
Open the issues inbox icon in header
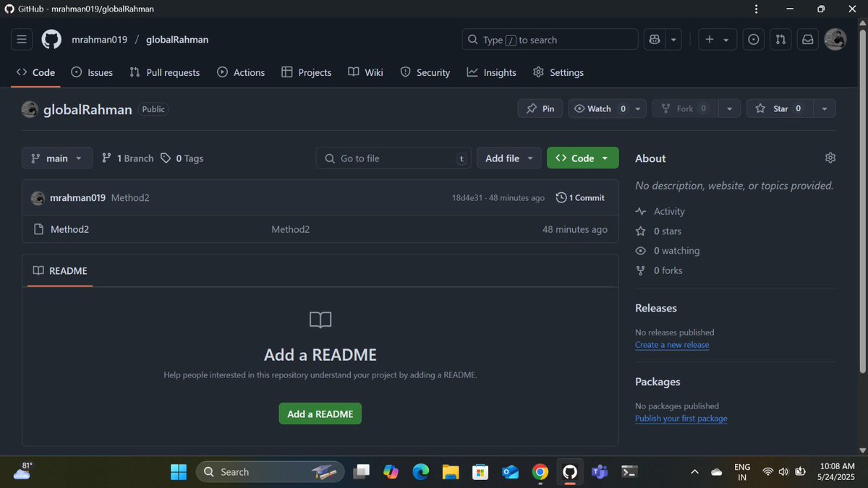tap(754, 40)
